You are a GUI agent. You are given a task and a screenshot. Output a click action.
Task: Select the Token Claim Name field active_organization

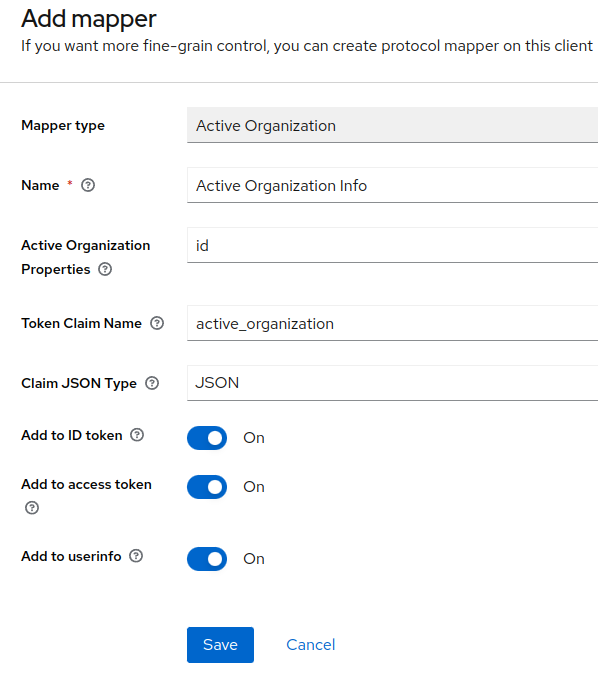coord(393,323)
